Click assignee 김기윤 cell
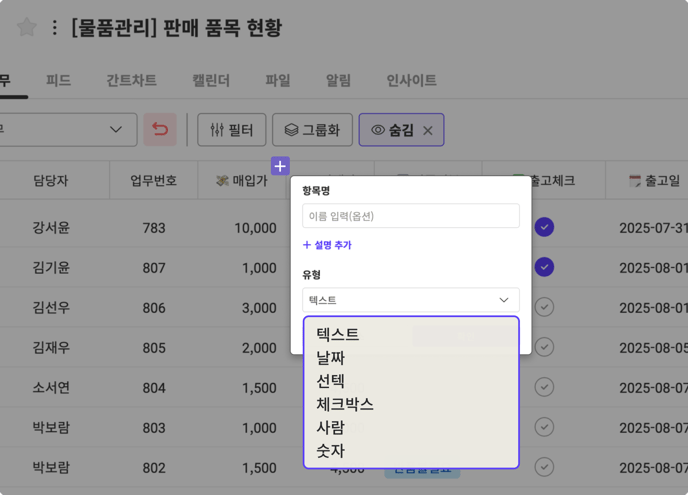The height and width of the screenshot is (495, 688). [51, 268]
